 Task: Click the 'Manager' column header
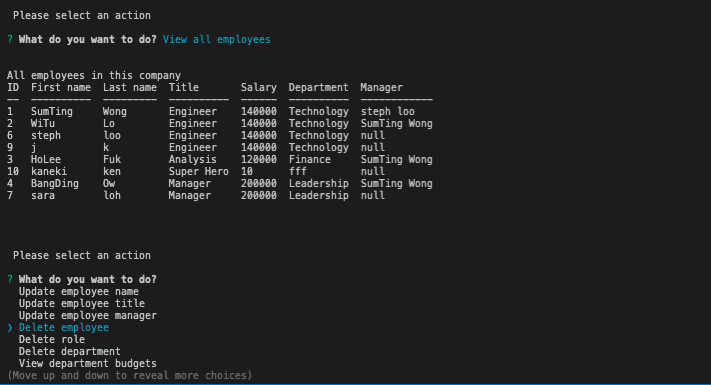click(381, 88)
